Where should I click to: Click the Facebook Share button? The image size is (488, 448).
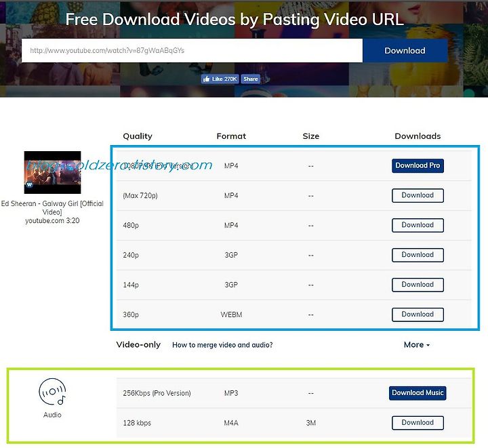click(x=251, y=79)
